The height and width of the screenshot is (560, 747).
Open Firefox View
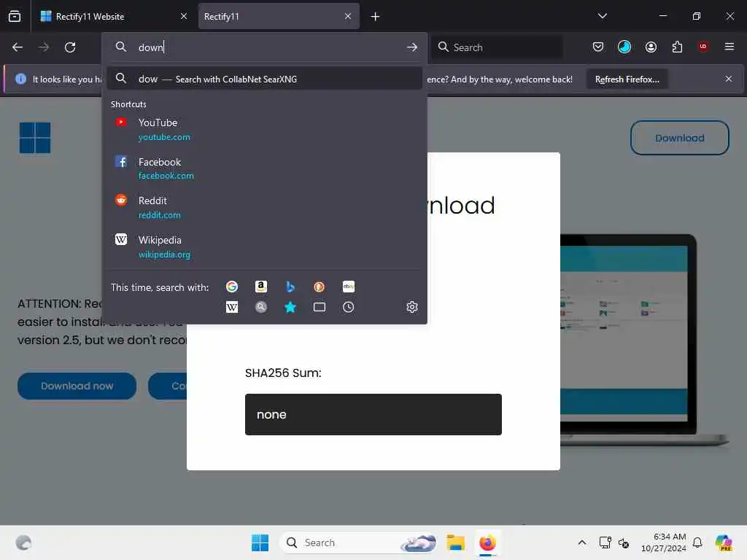(x=15, y=16)
